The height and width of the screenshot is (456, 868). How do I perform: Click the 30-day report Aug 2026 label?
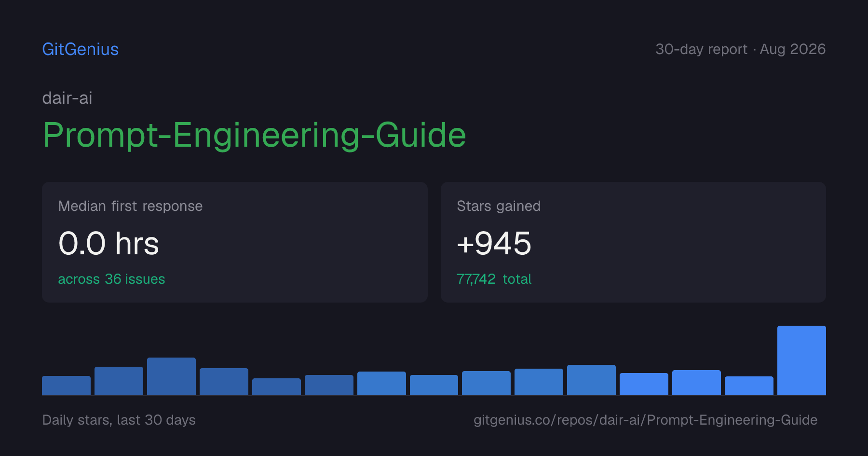740,49
